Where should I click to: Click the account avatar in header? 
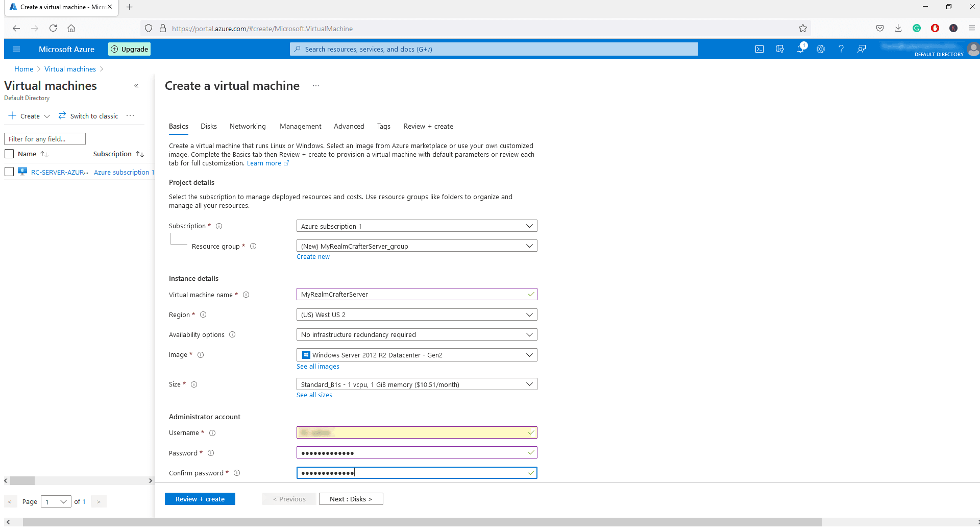(973, 49)
